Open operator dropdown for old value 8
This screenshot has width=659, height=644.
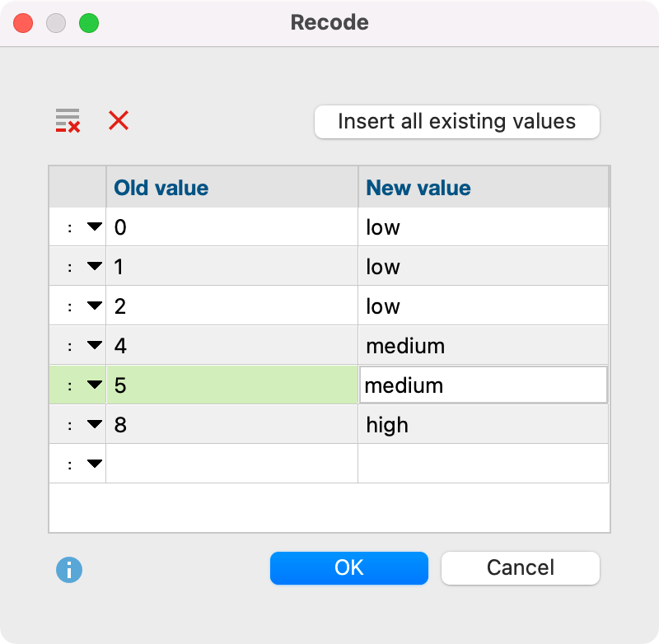tap(95, 424)
